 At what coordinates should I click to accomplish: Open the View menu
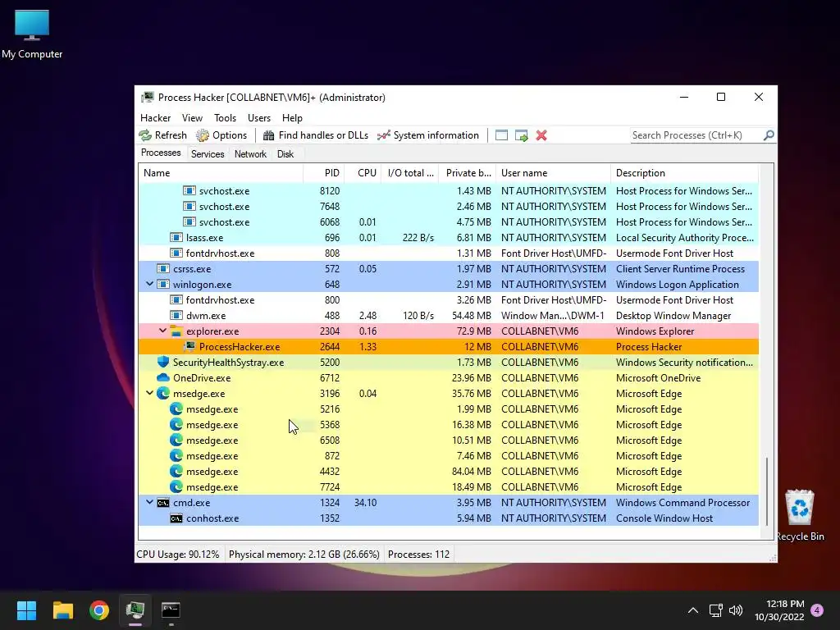tap(192, 118)
